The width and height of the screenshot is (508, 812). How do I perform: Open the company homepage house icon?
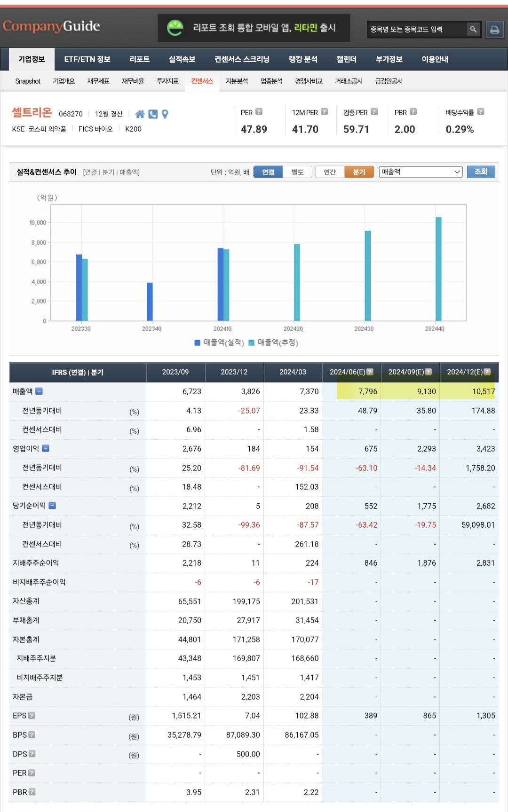point(140,114)
